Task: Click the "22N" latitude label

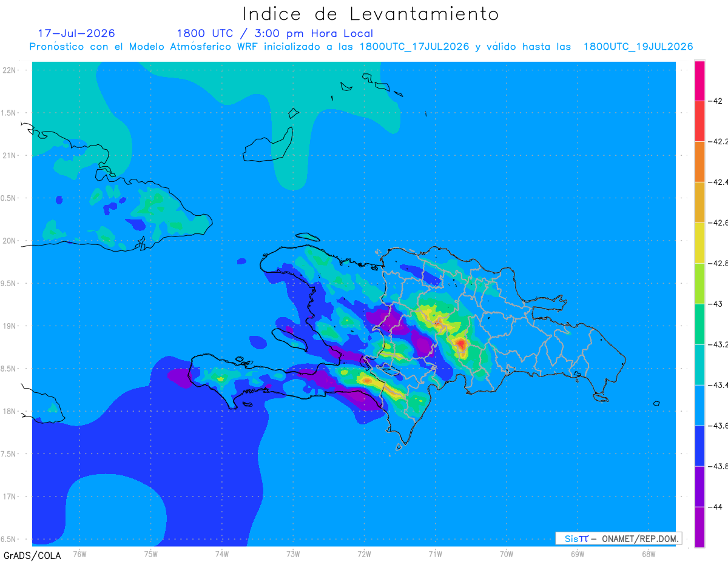Action: coord(10,70)
